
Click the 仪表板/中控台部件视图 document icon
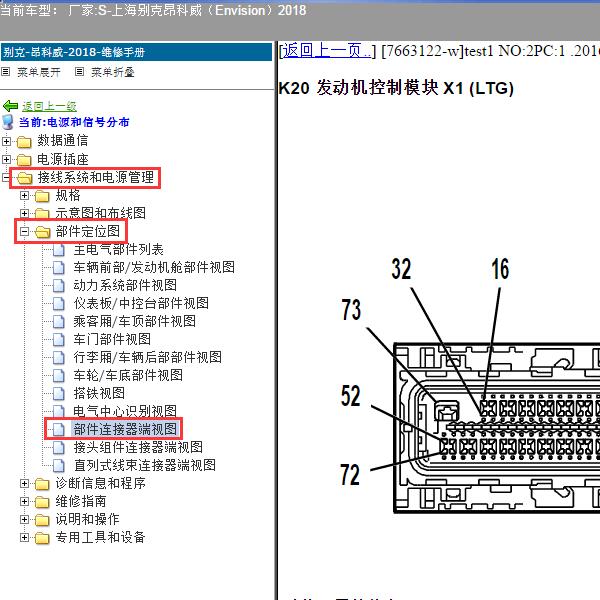(x=59, y=304)
